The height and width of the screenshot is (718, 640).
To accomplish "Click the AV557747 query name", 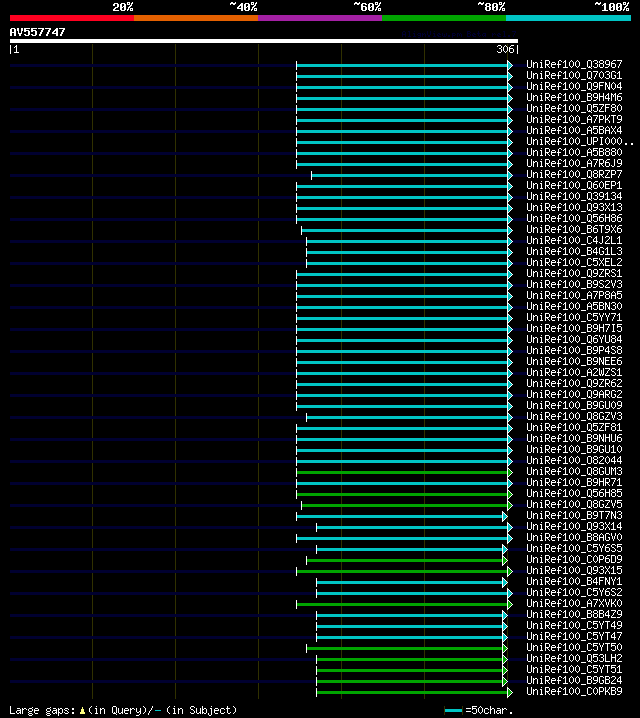I will tap(38, 32).
